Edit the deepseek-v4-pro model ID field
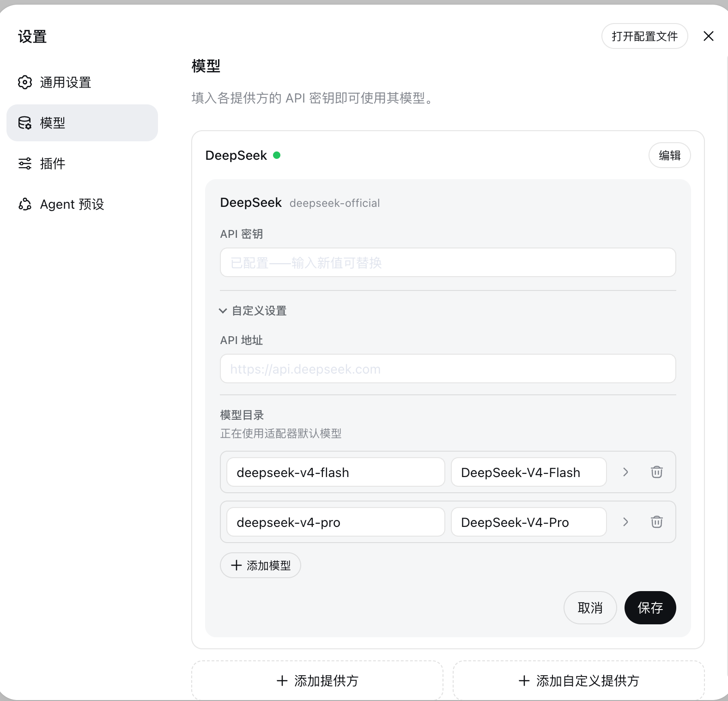This screenshot has height=701, width=728. [336, 522]
